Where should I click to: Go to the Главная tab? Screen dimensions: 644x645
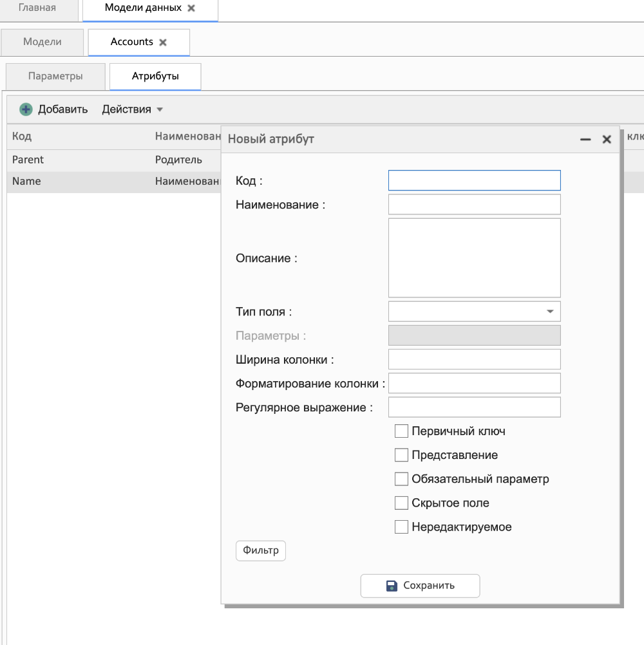37,8
